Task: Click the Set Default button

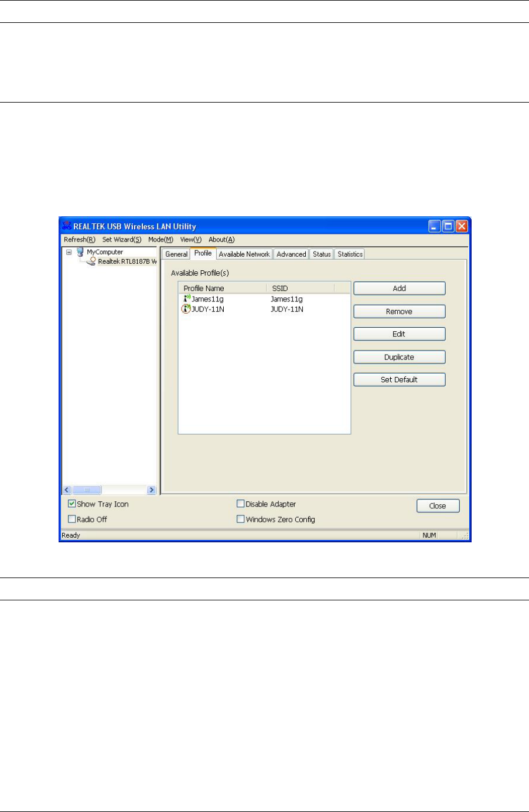Action: [400, 379]
